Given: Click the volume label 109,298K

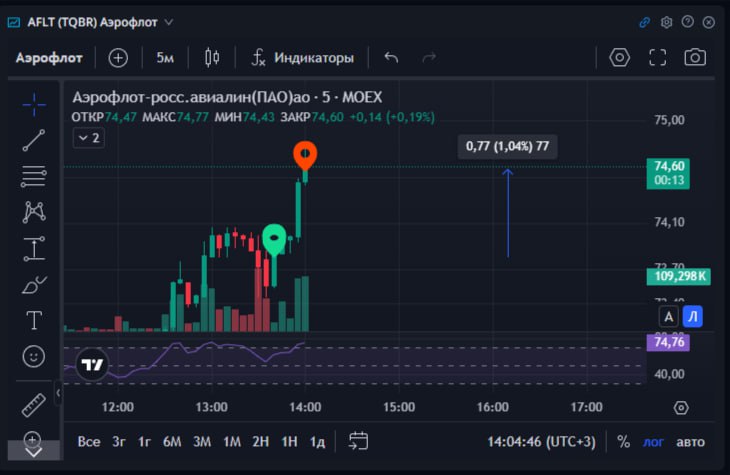Looking at the screenshot, I should click(678, 277).
